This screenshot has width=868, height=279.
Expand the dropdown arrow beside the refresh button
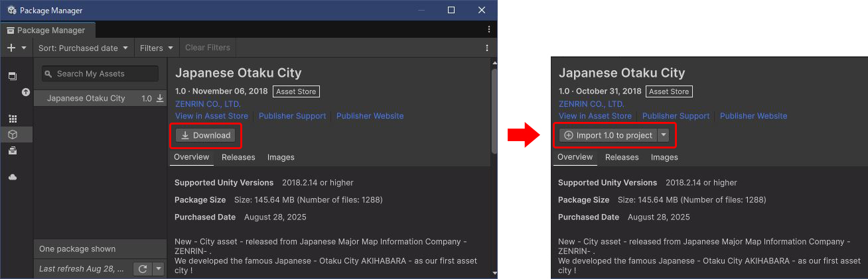(x=158, y=269)
